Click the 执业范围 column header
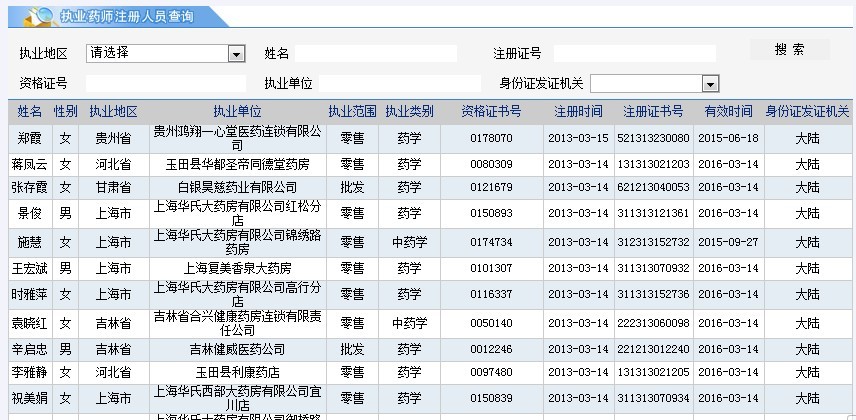This screenshot has width=856, height=420. click(x=352, y=111)
